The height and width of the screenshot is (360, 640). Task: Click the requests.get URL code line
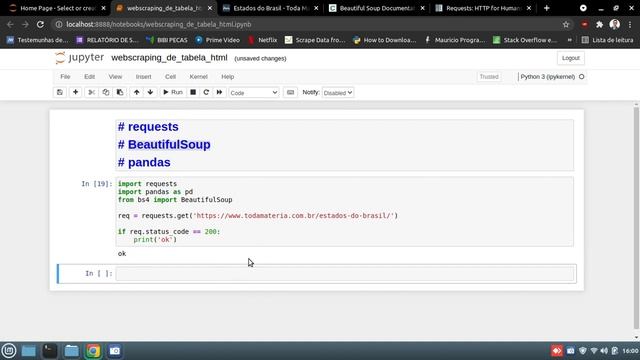tap(258, 216)
